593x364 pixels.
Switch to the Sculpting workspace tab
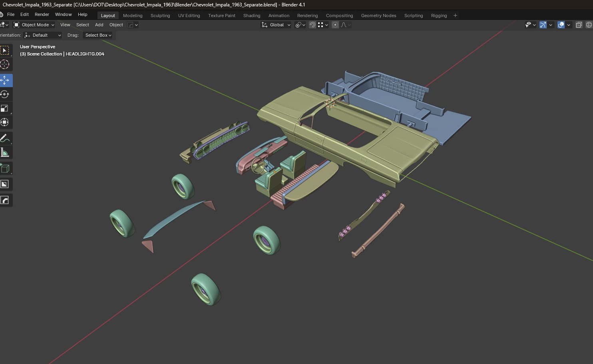pos(160,16)
